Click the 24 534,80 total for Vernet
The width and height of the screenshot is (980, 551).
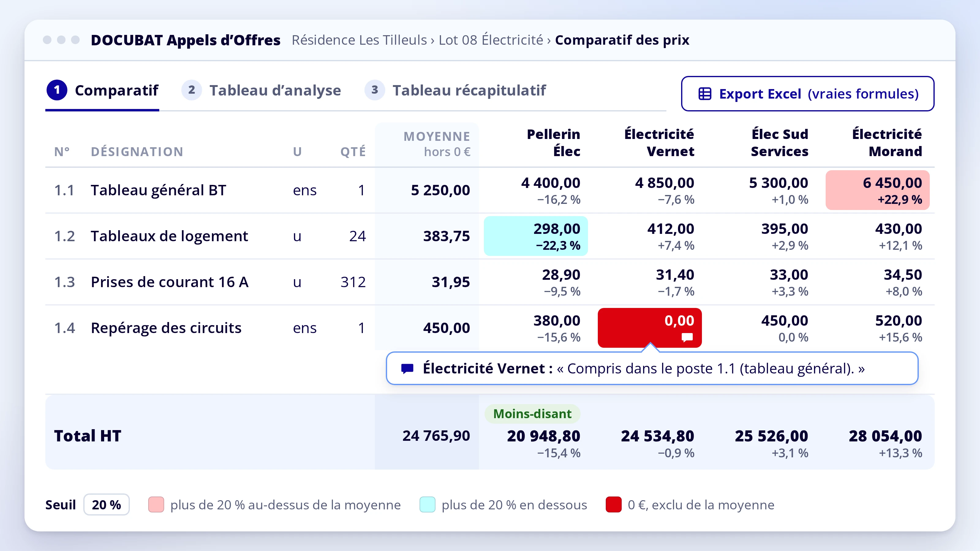click(x=658, y=436)
